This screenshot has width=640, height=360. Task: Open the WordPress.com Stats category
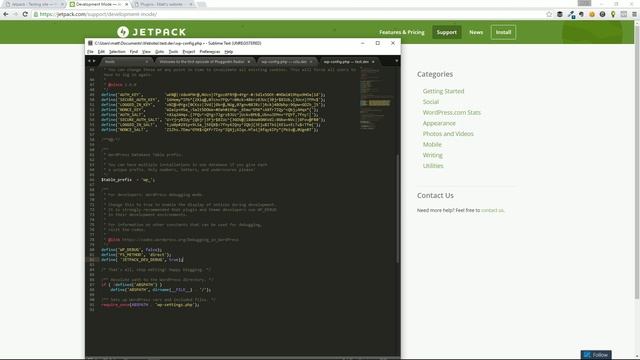(451, 112)
